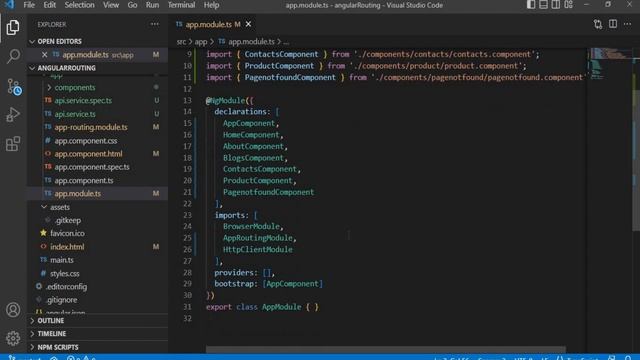The image size is (640, 360).
Task: Expand the TIMELINE section
Action: [51, 334]
